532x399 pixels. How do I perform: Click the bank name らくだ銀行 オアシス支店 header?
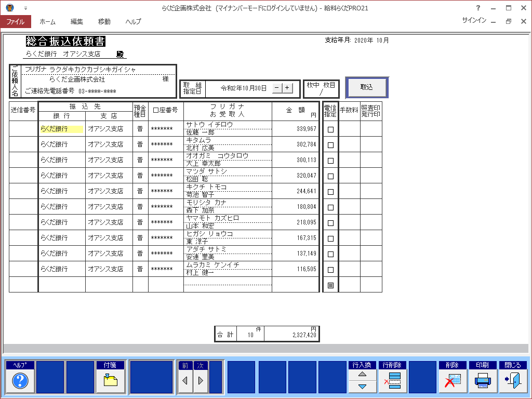63,54
